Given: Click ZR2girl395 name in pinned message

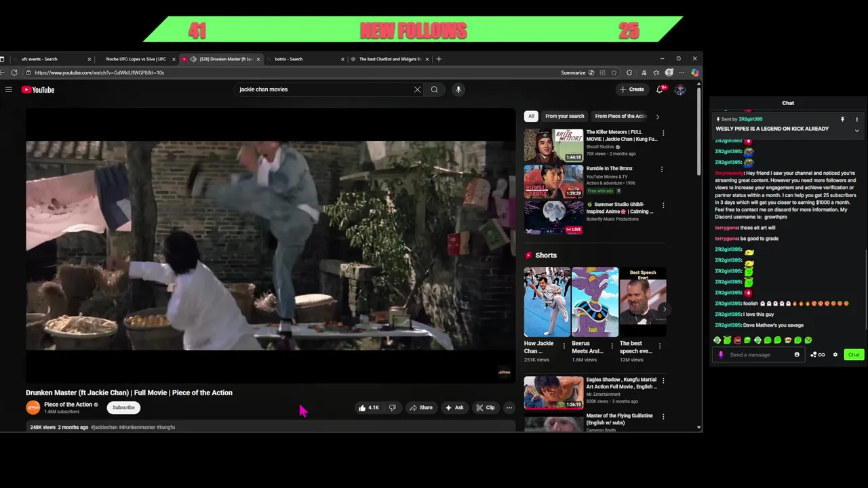Looking at the screenshot, I should 750,119.
